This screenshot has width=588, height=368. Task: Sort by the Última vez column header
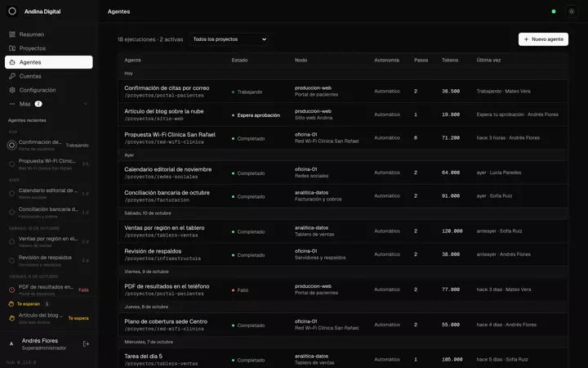pyautogui.click(x=488, y=60)
